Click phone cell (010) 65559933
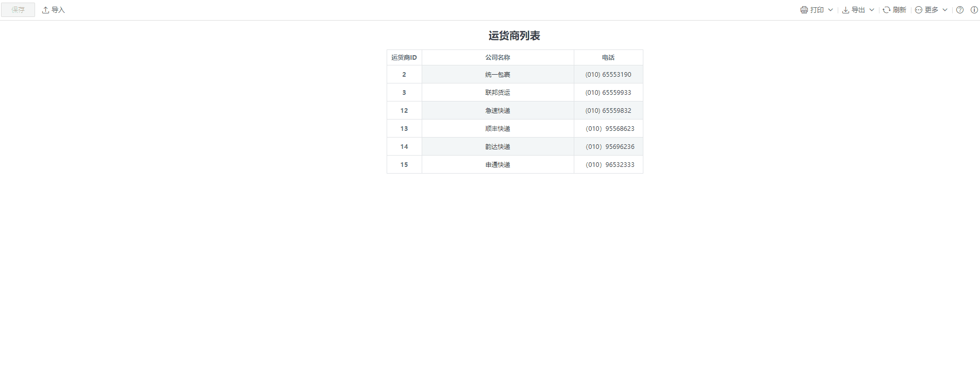 [608, 93]
